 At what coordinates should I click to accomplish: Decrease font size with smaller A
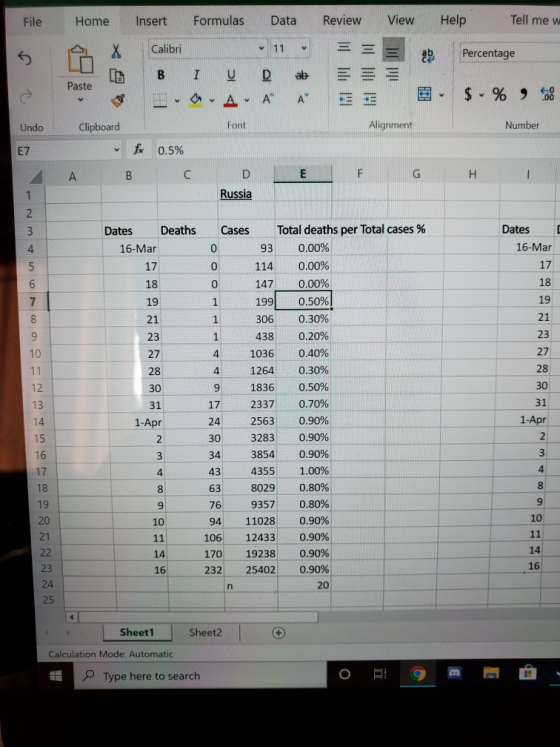point(303,99)
